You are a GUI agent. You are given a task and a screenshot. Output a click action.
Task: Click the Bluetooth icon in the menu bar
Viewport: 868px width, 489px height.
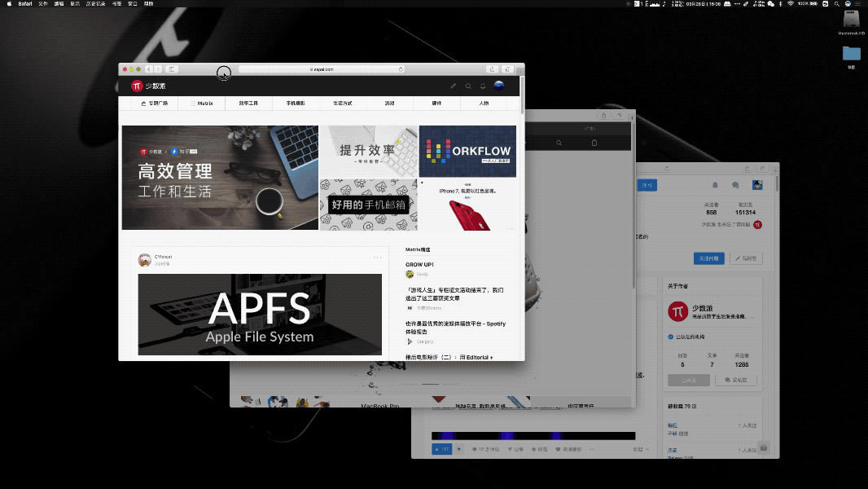pyautogui.click(x=780, y=3)
